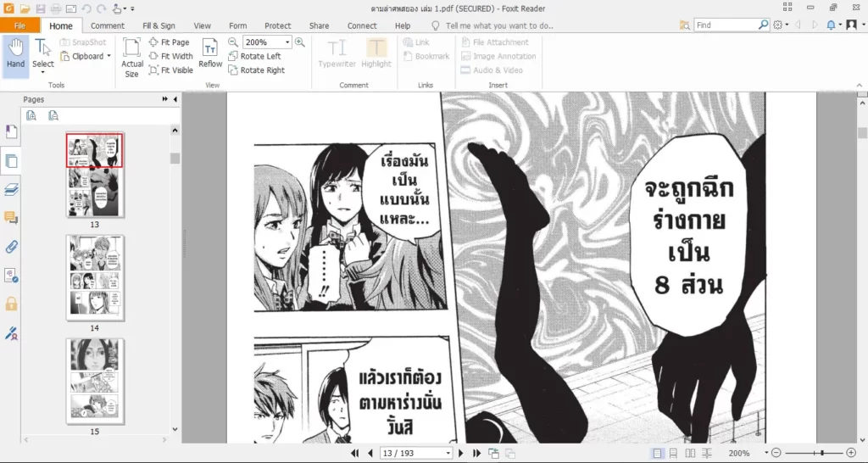Screen dimensions: 868x463
Task: Open the Security lock panel
Action: [11, 304]
